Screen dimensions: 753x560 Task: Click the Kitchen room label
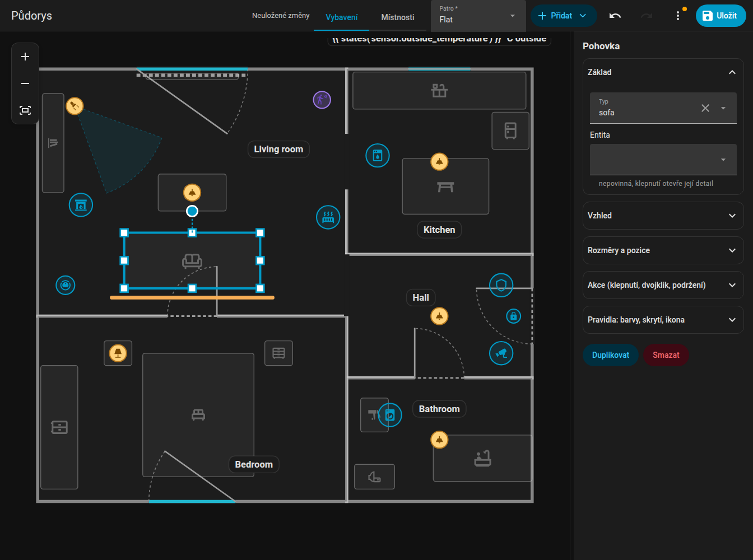(x=439, y=230)
